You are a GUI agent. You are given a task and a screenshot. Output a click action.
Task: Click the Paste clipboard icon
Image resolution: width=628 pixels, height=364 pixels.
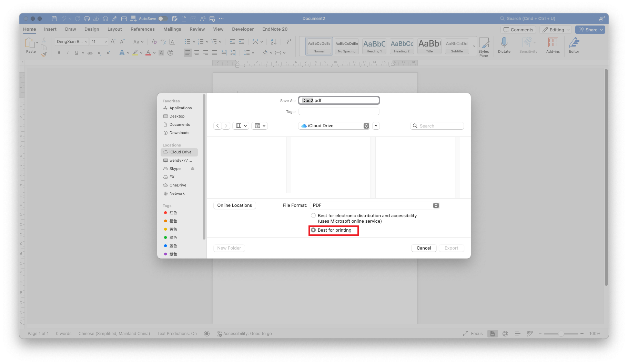(30, 43)
